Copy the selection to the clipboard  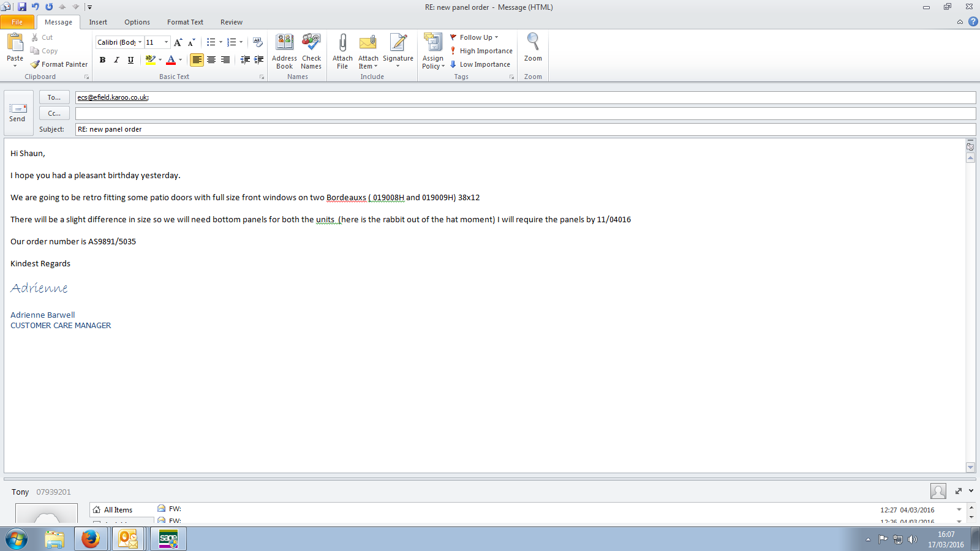[x=44, y=51]
